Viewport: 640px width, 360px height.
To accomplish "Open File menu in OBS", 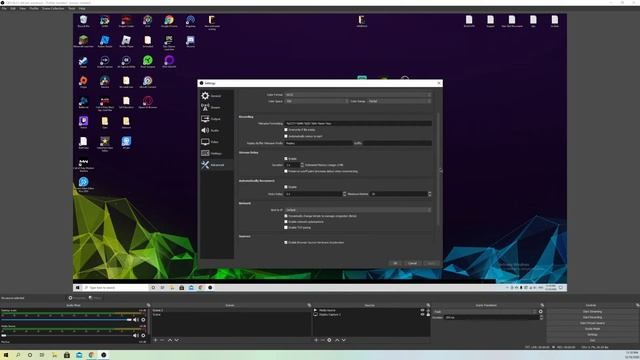I will tap(4, 8).
